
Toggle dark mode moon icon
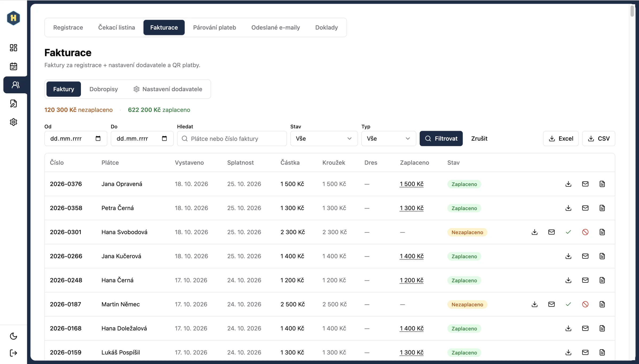[14, 336]
